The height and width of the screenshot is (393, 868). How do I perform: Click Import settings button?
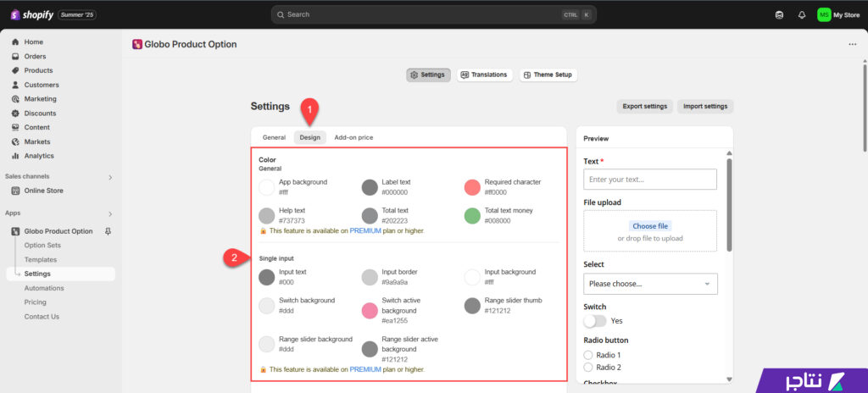pyautogui.click(x=705, y=106)
